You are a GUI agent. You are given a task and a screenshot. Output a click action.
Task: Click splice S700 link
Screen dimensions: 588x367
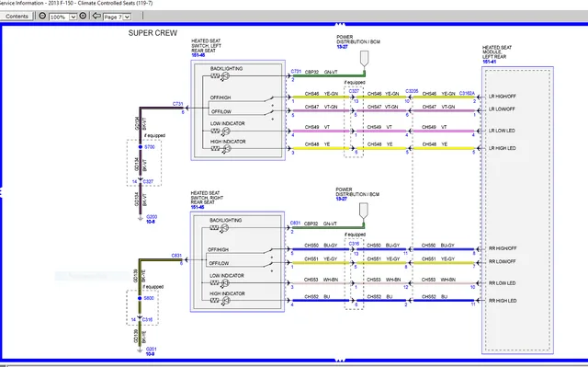(149, 147)
